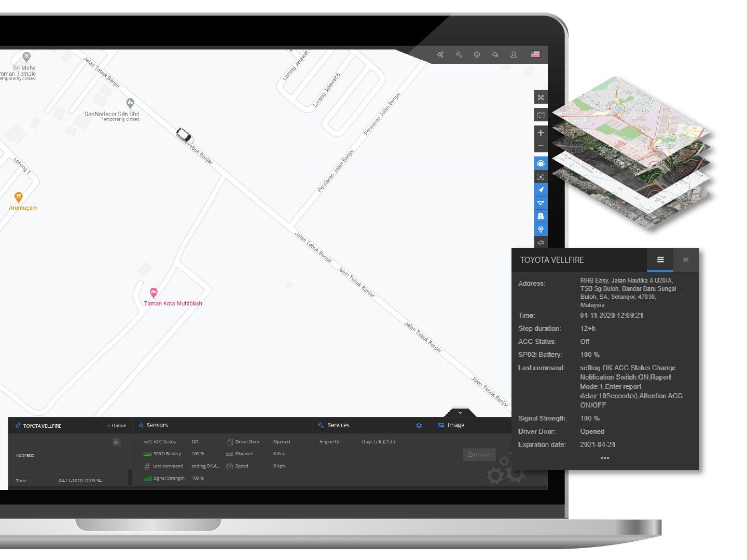Open the user account icon
The image size is (747, 560).
514,54
